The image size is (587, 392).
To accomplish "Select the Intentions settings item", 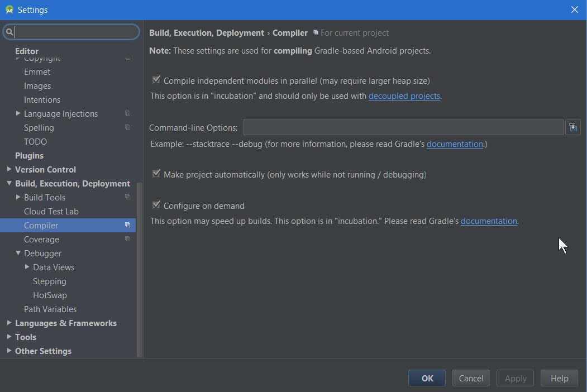I will (x=42, y=99).
